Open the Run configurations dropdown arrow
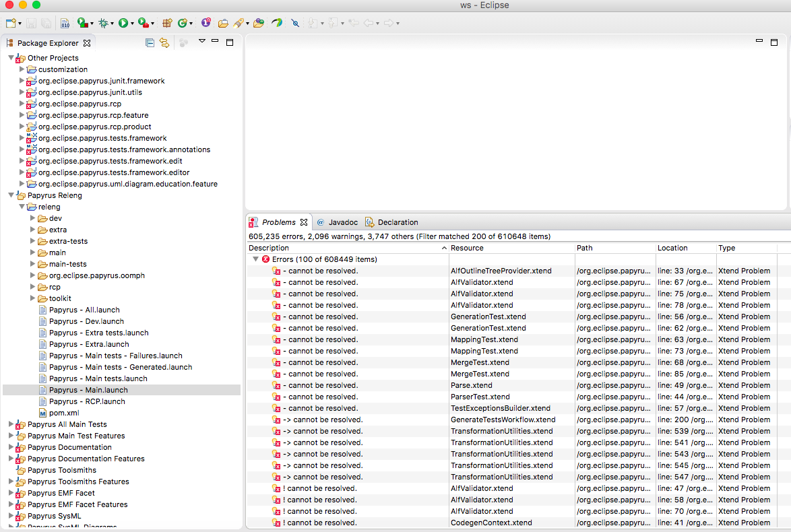The image size is (791, 532). coord(132,24)
